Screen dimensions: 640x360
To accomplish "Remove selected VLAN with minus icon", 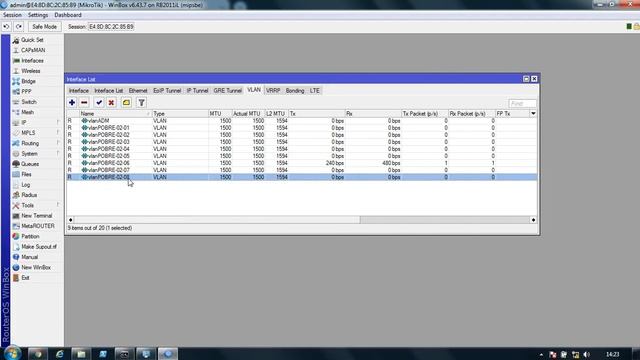I will tap(84, 102).
